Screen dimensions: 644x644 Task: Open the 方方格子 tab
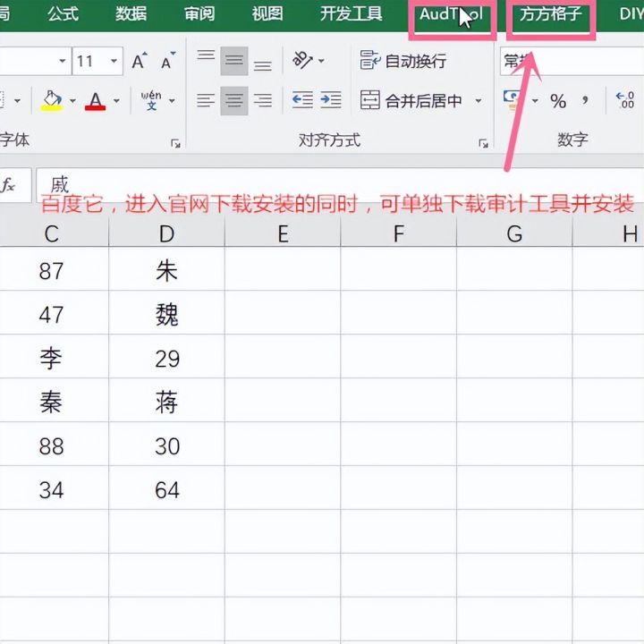pos(551,15)
